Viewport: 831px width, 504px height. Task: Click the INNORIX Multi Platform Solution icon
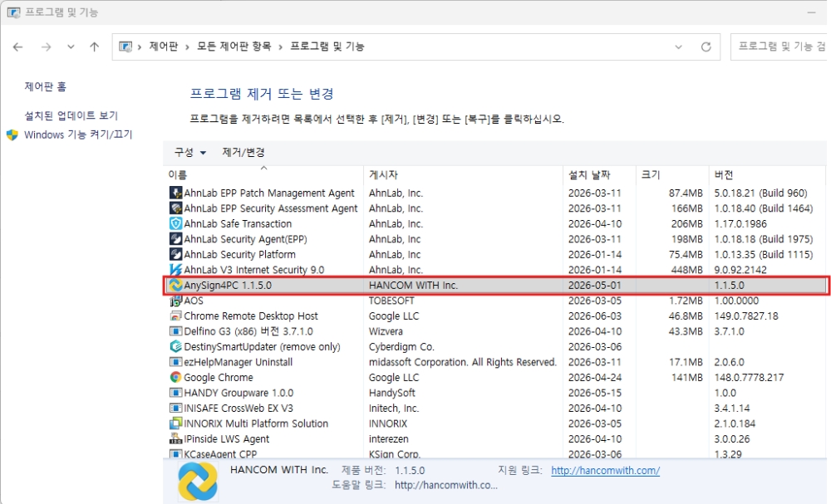pos(175,423)
